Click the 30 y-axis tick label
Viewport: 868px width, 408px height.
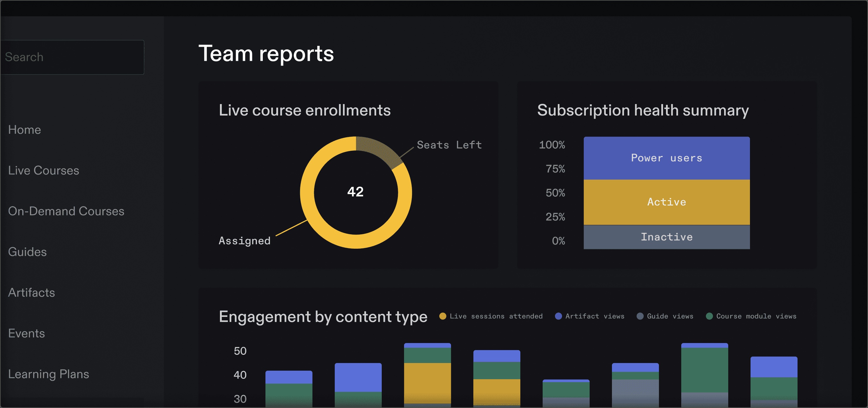(x=240, y=399)
